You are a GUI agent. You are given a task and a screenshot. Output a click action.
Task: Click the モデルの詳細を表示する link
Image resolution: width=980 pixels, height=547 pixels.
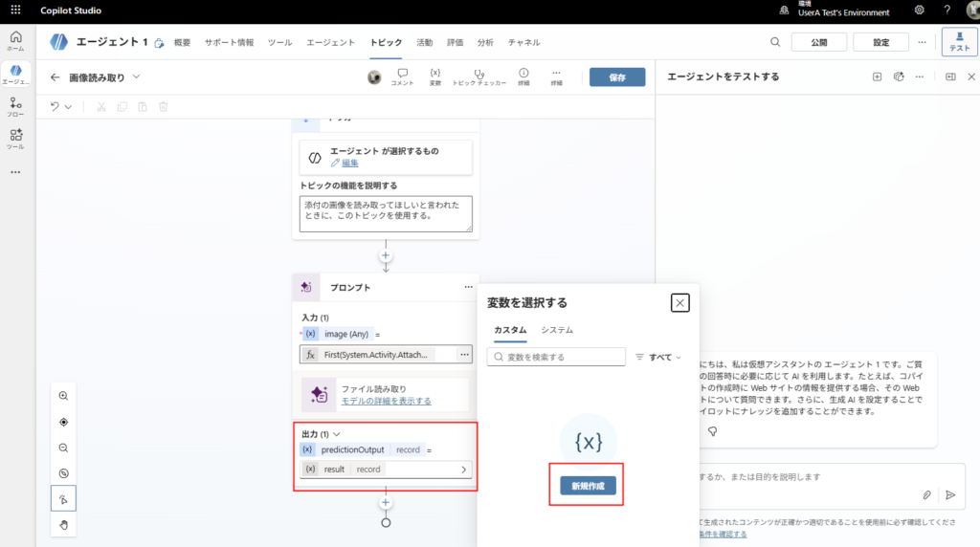386,401
